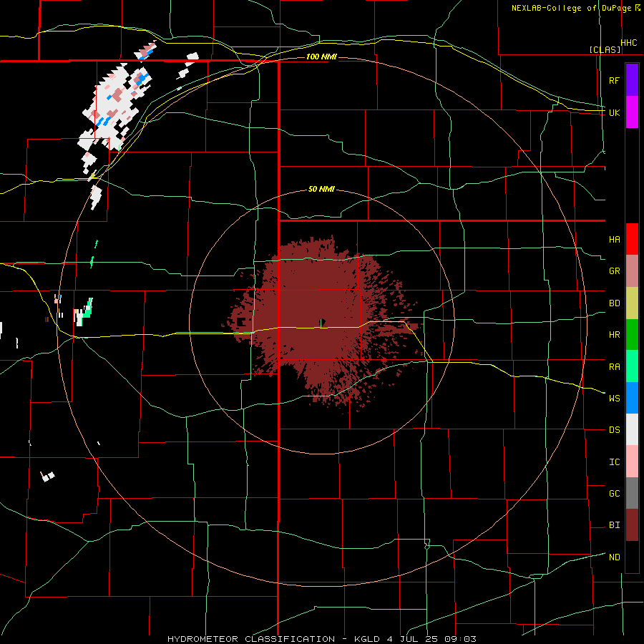Click the 'HR' legend label
This screenshot has width=644, height=644.
614,335
